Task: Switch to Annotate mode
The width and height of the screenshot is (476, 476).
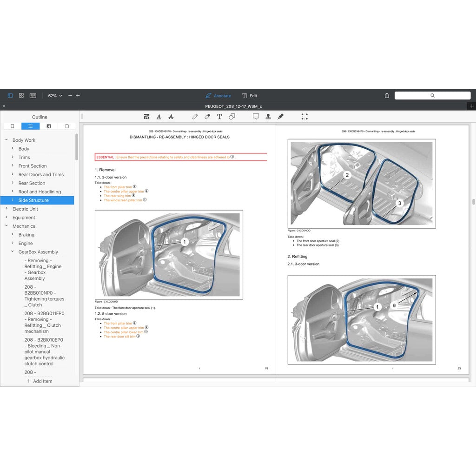Action: 218,96
